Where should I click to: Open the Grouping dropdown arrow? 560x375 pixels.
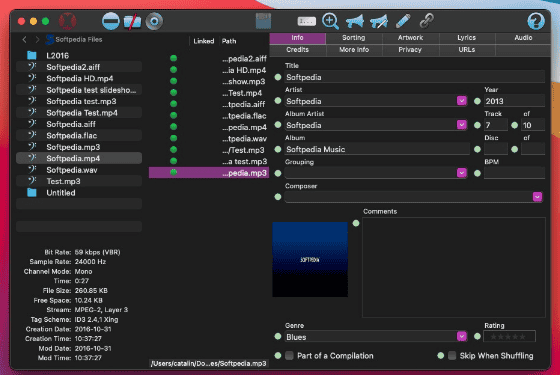pos(461,173)
